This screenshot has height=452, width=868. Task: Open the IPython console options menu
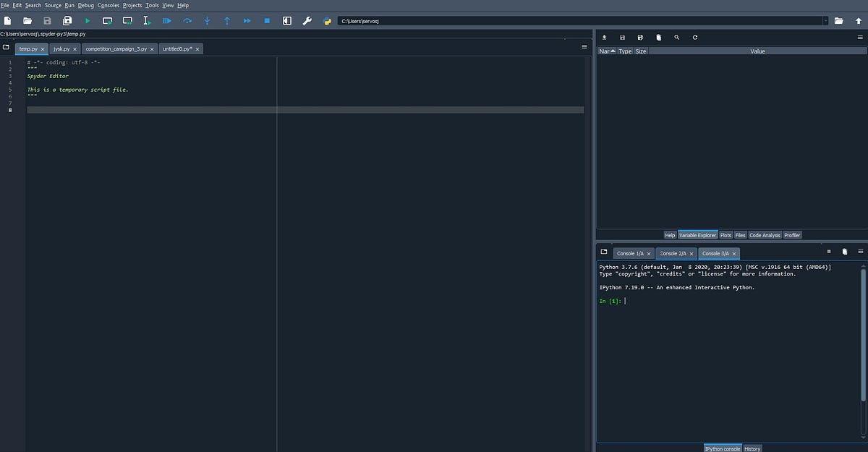[x=860, y=250]
